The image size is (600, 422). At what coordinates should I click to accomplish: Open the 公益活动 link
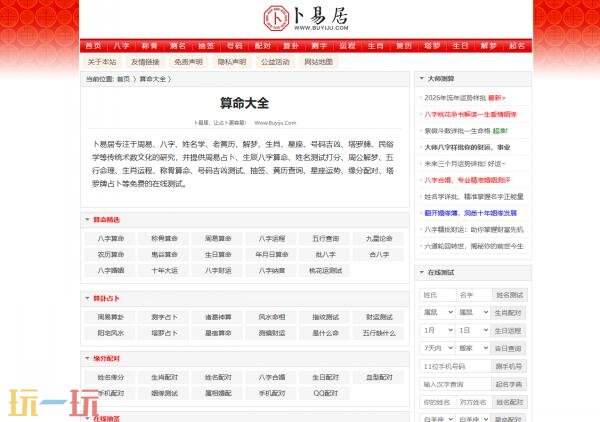click(x=275, y=62)
